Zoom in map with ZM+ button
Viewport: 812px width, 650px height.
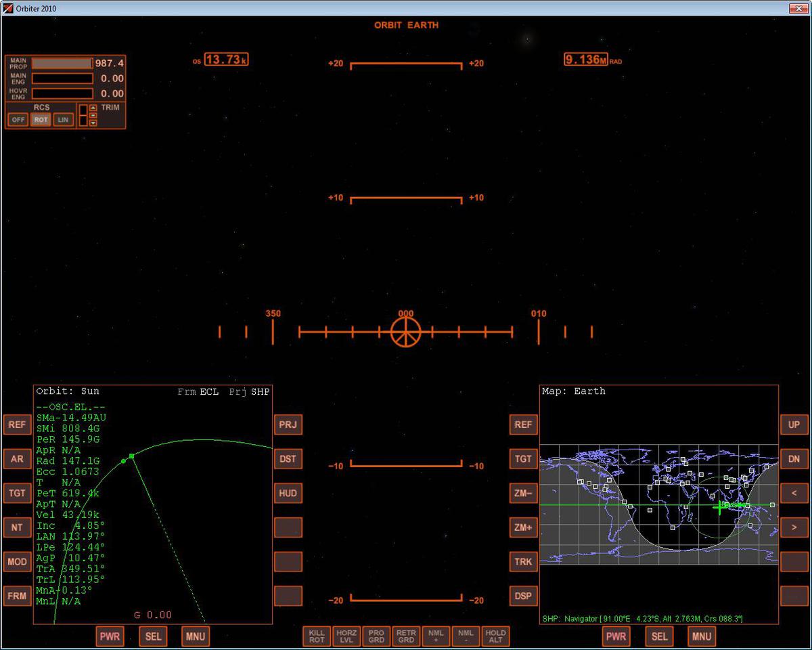pyautogui.click(x=523, y=527)
